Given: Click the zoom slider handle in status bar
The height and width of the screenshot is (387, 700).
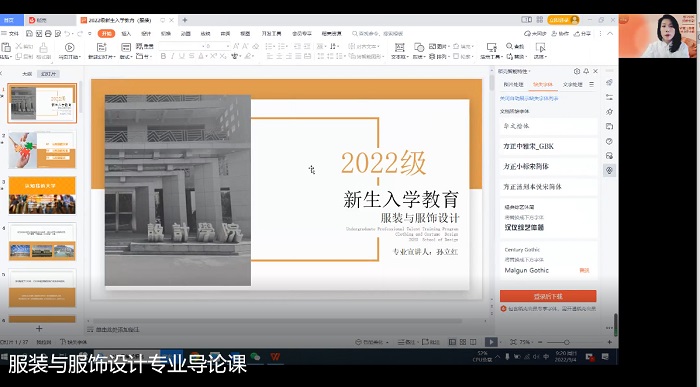Looking at the screenshot, I should [x=567, y=342].
